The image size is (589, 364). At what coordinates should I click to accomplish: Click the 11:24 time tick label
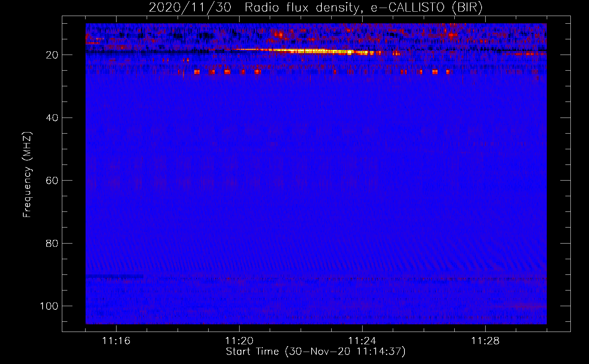tap(362, 341)
